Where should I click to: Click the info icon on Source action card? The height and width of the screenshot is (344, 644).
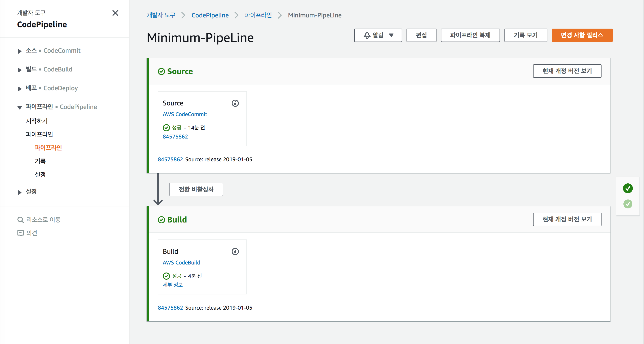pos(235,103)
